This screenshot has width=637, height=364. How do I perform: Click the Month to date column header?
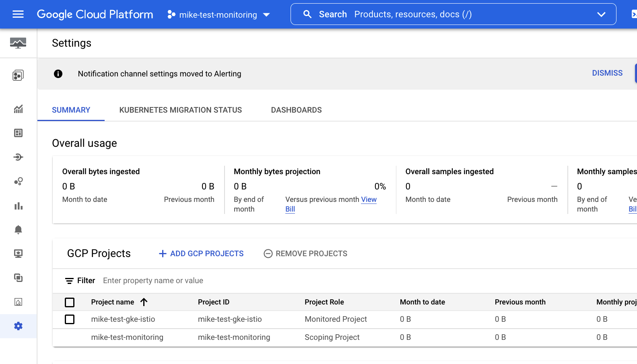423,302
